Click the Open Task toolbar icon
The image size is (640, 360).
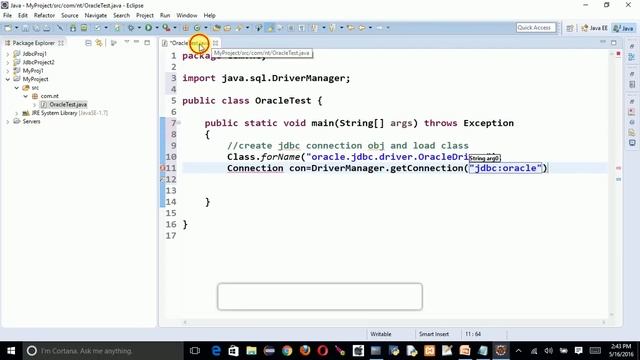tap(227, 28)
